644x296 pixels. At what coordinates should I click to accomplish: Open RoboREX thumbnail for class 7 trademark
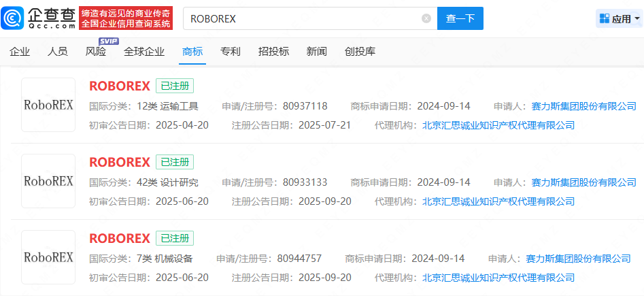click(48, 257)
